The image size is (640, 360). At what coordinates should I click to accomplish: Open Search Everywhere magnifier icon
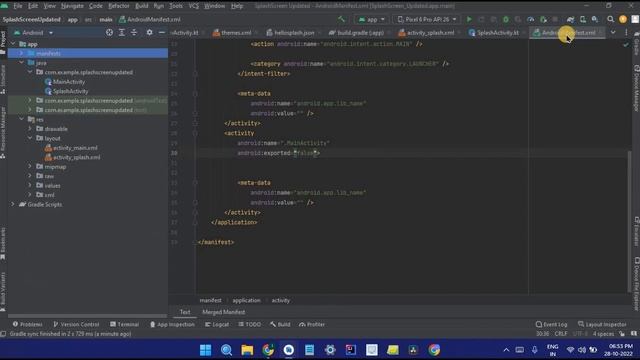click(610, 19)
